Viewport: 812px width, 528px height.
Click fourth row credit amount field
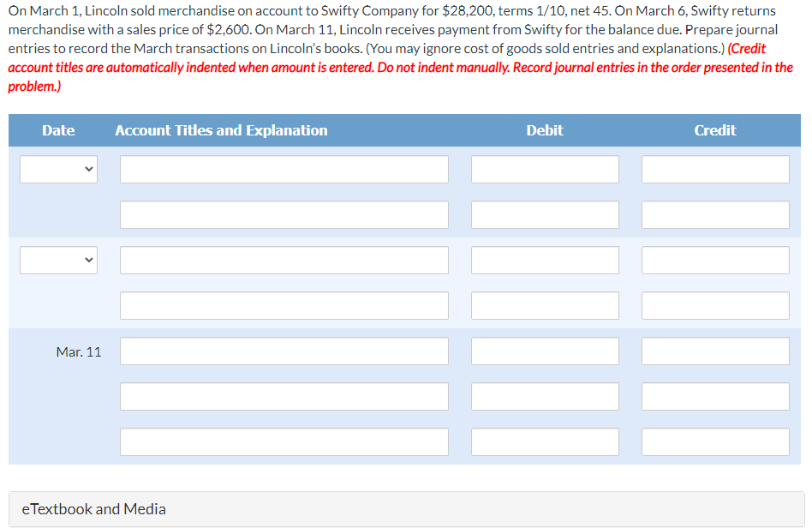point(716,306)
